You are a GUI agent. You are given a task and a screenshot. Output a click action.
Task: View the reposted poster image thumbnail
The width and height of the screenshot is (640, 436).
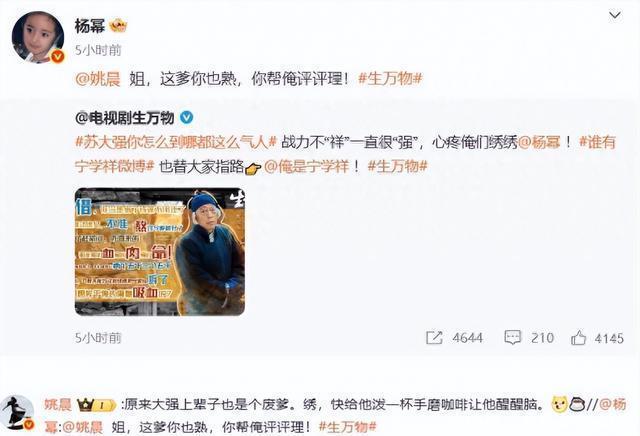160,251
